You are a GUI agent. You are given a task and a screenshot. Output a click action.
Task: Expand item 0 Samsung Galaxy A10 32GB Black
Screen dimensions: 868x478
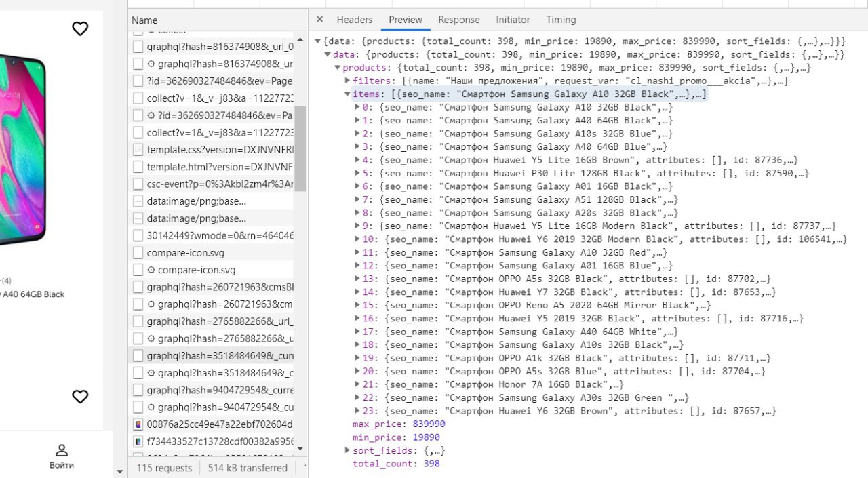[358, 107]
